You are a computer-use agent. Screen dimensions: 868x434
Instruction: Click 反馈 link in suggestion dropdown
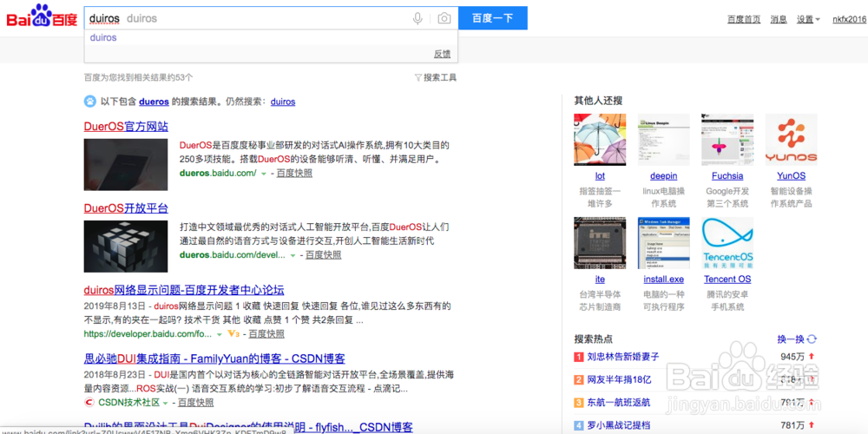point(442,54)
